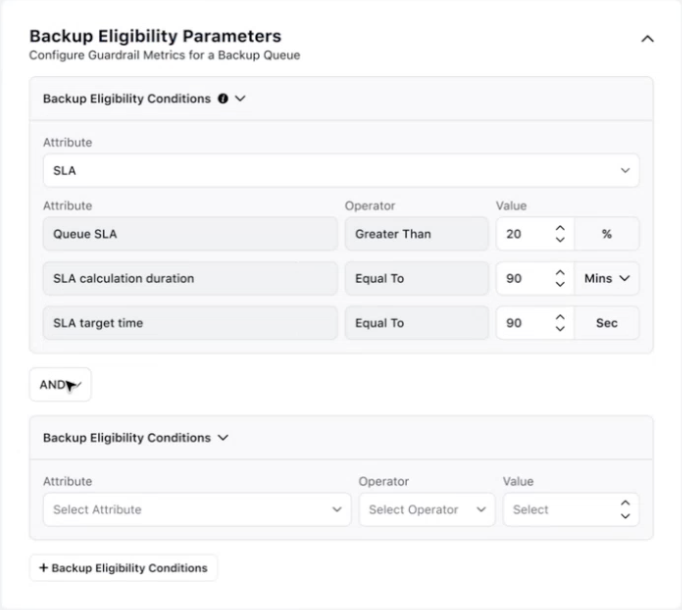Collapse the second Backup Eligibility Conditions block
Viewport: 682px width, 610px height.
coord(223,438)
